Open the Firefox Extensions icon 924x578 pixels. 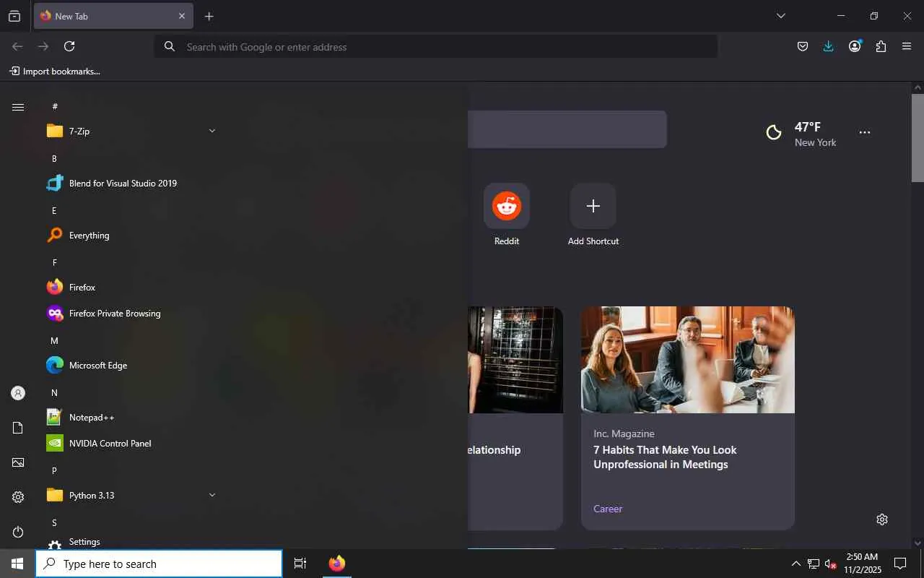coord(881,46)
